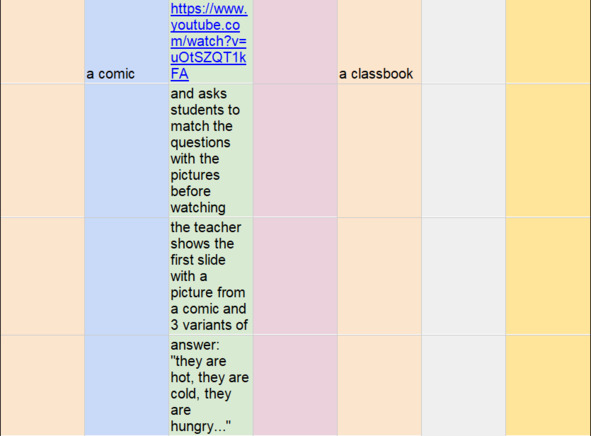Click blue cell left of 'the teacher shows'
Viewport: 591px width, 436px height.
tap(126, 276)
